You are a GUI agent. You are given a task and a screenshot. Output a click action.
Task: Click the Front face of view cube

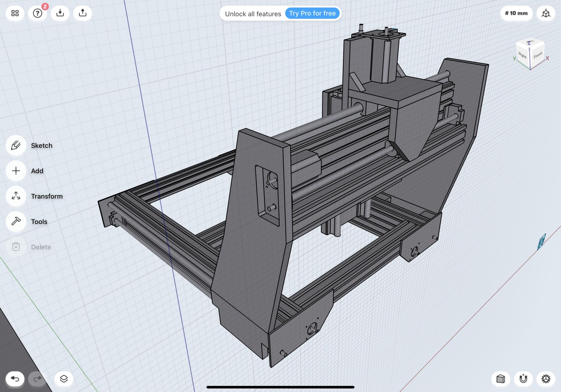click(537, 56)
